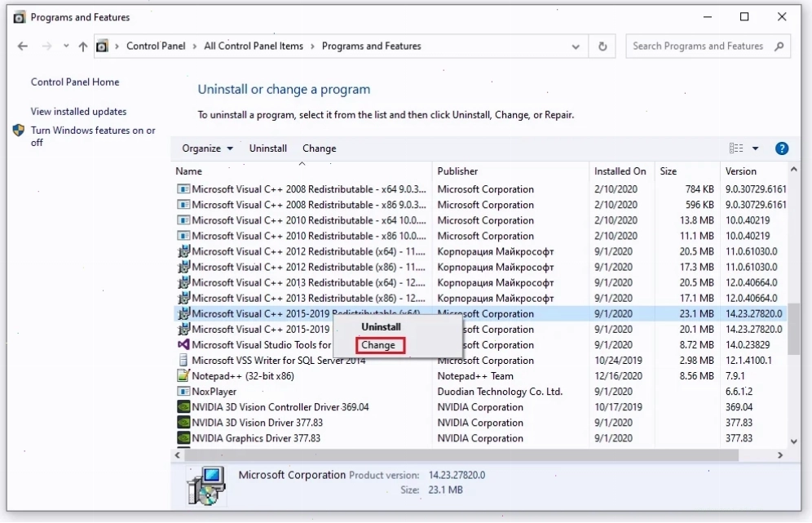Click the Back navigation arrow
Viewport: 812px width, 523px height.
point(22,47)
